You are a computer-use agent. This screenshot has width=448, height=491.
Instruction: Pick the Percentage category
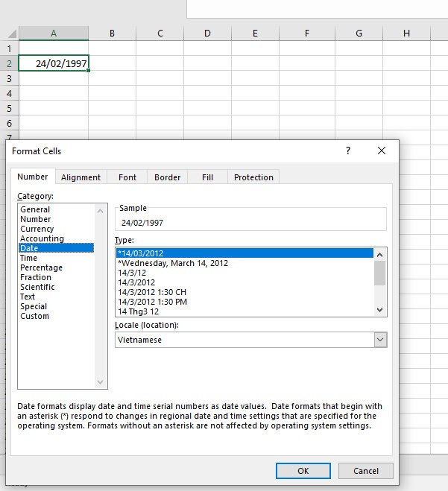click(x=57, y=267)
